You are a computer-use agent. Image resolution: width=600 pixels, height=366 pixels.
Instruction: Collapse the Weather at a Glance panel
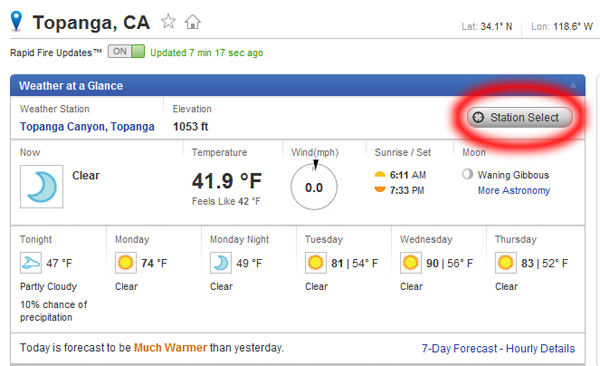click(573, 85)
